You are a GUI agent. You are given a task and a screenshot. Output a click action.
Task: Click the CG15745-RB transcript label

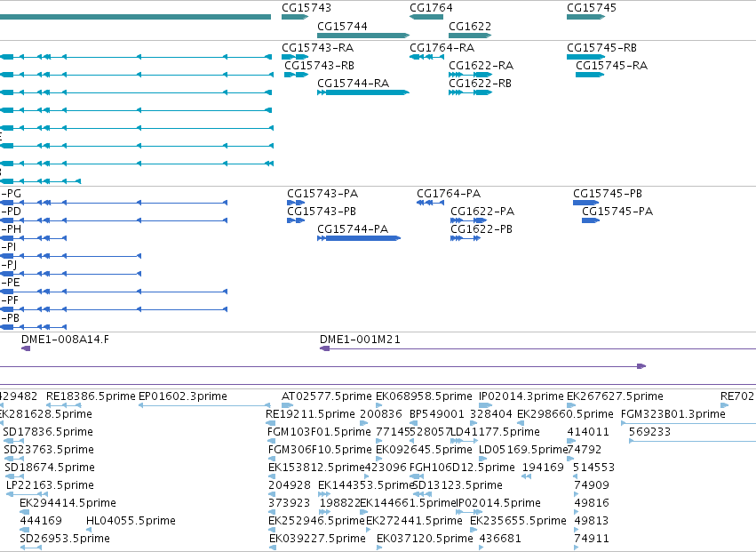(x=601, y=48)
